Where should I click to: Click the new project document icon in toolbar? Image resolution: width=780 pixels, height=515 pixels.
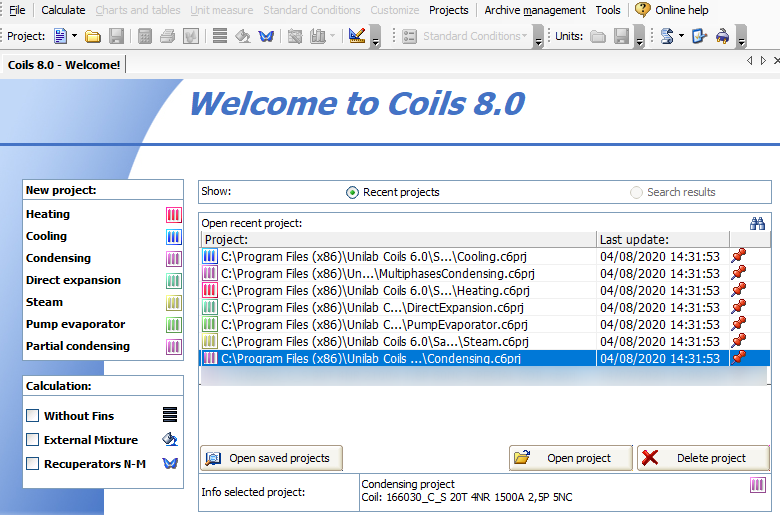pos(60,36)
